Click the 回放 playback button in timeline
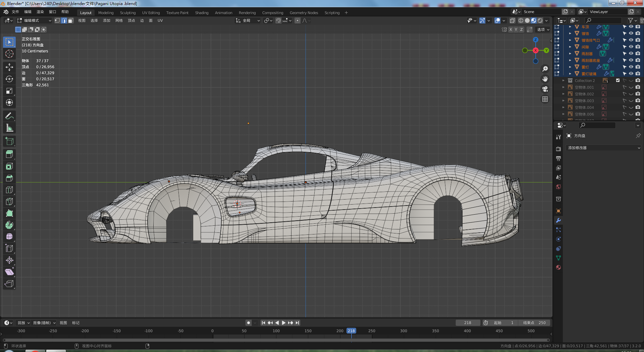This screenshot has width=644, height=352. (x=23, y=323)
